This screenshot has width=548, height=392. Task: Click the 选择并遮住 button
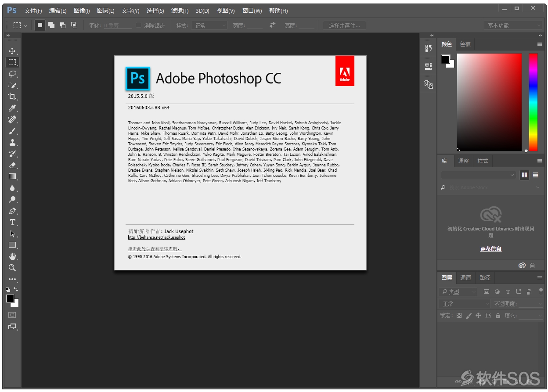coord(344,25)
